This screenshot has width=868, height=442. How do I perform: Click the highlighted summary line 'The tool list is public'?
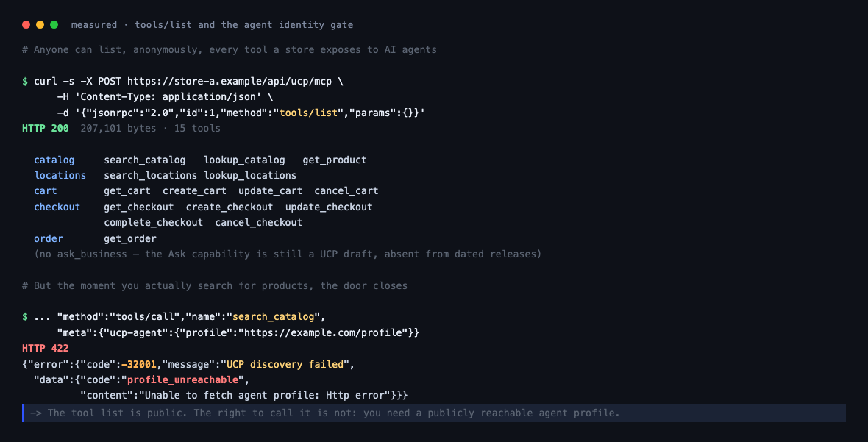coord(434,413)
